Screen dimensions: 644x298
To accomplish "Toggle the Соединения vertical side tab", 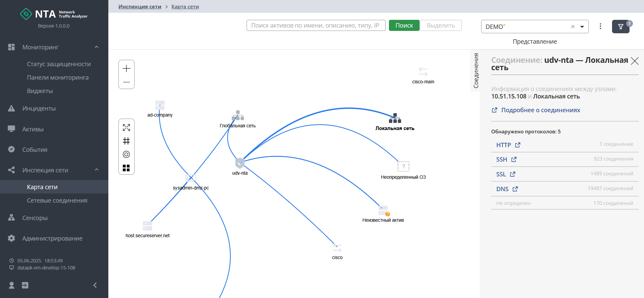I will [x=476, y=71].
